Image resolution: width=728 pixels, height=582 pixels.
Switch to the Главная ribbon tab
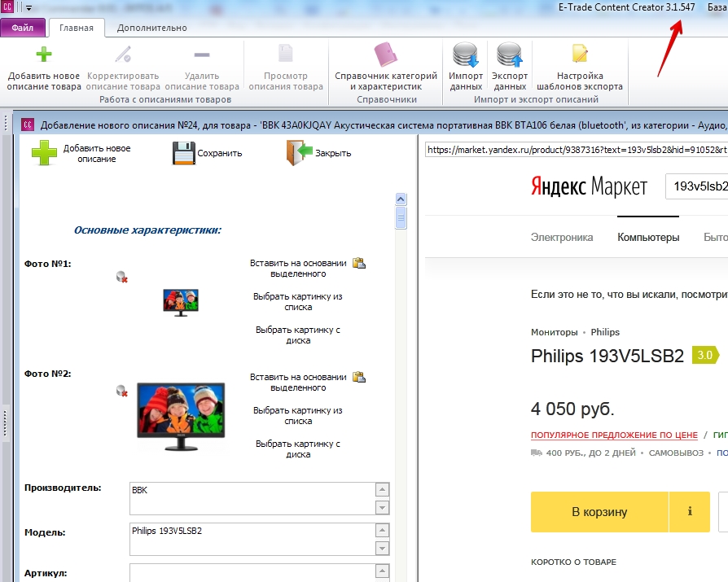pyautogui.click(x=77, y=28)
